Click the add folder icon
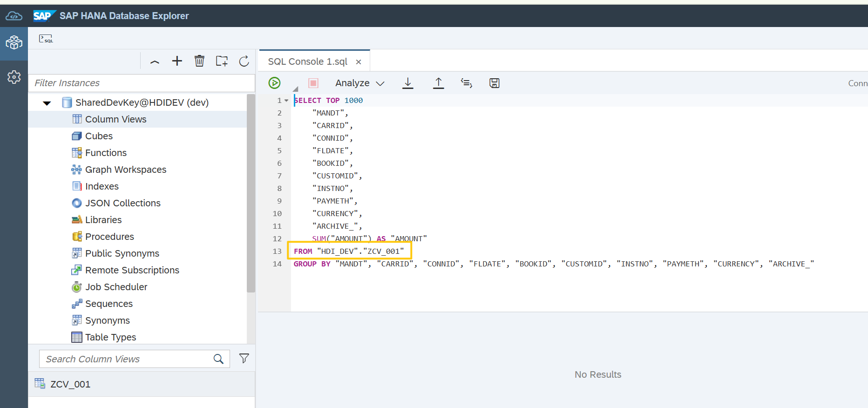868x408 pixels. point(222,61)
